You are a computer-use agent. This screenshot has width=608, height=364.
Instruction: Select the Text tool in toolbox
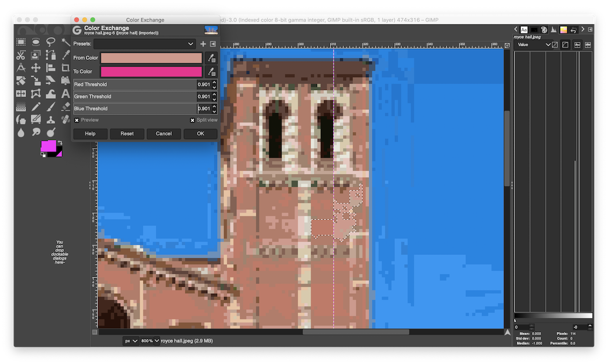[x=65, y=93]
